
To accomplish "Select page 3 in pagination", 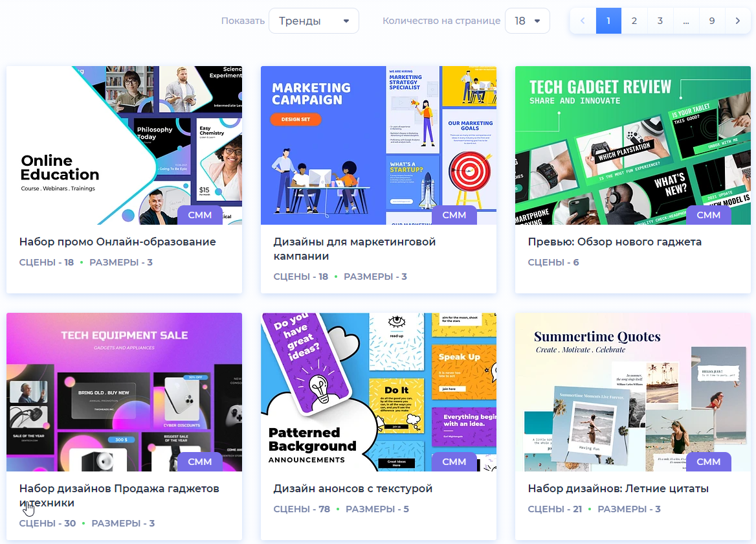I will (660, 21).
